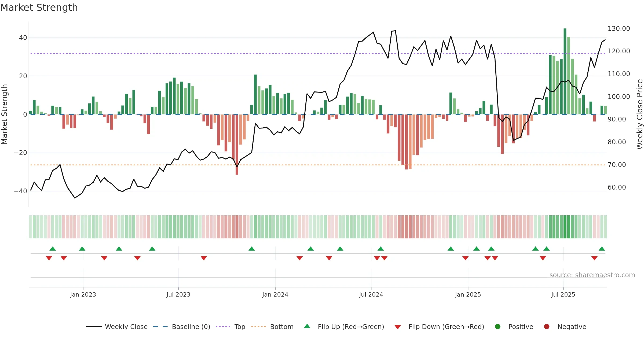This screenshot has height=362, width=644.
Task: Click the tallest green bar near Jul 2025
Action: pos(565,71)
